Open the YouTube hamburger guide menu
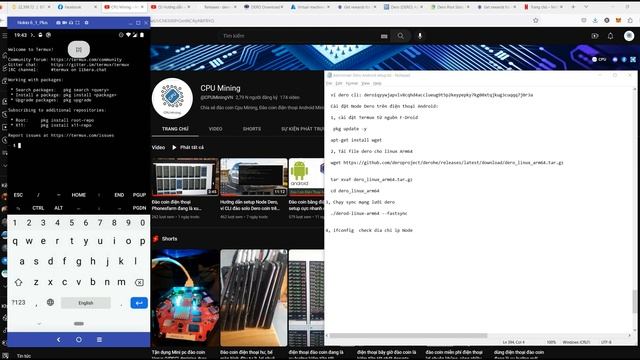Viewport: 640px width, 360px height. click(4, 36)
